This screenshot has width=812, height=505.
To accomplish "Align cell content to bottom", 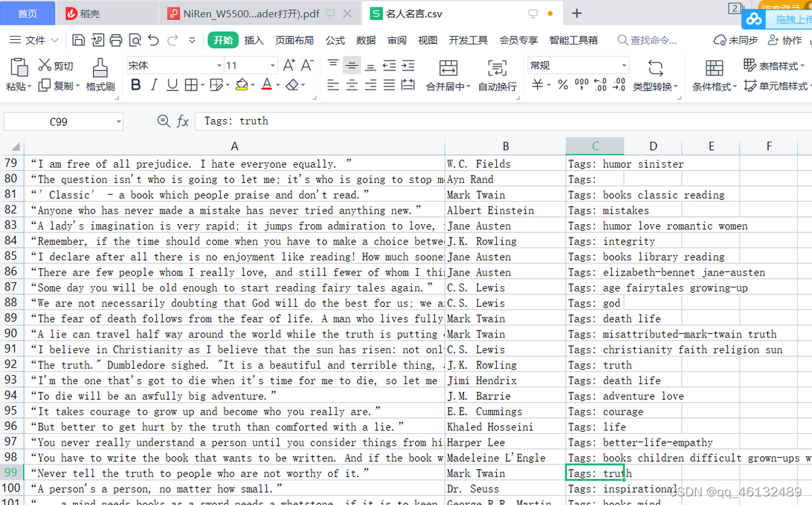I will (370, 65).
